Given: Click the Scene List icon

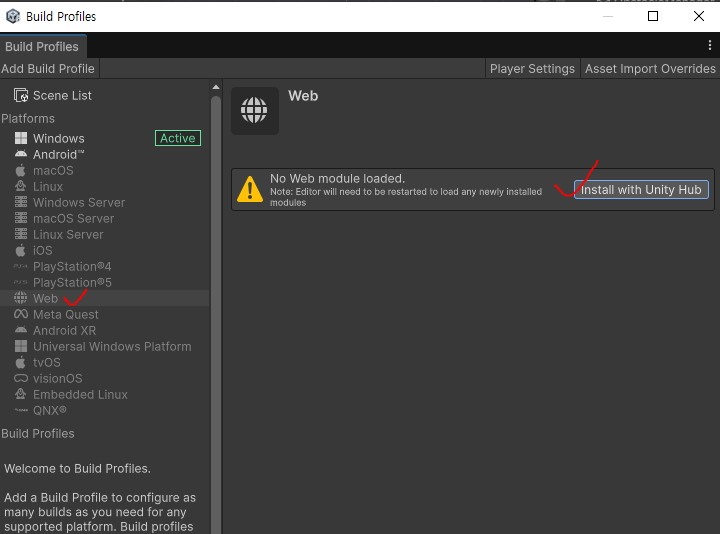Looking at the screenshot, I should 21,95.
